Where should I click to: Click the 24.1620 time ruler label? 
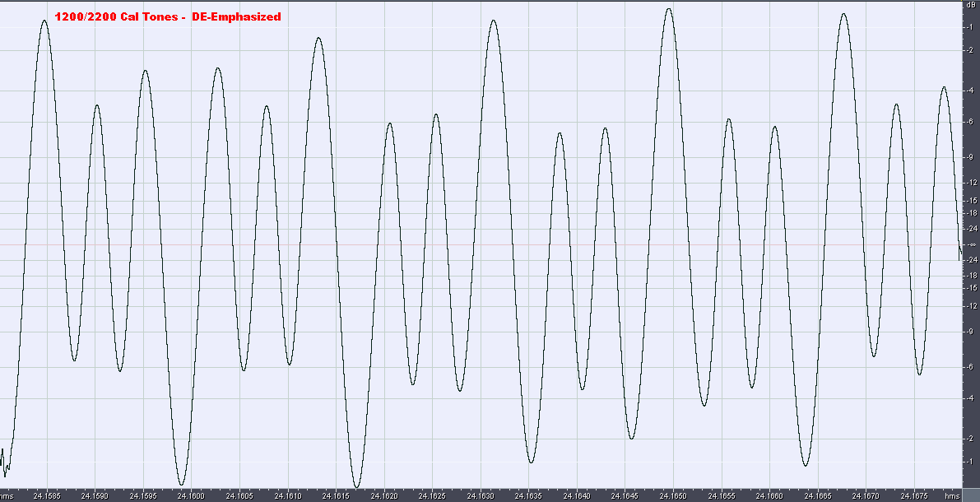click(383, 496)
